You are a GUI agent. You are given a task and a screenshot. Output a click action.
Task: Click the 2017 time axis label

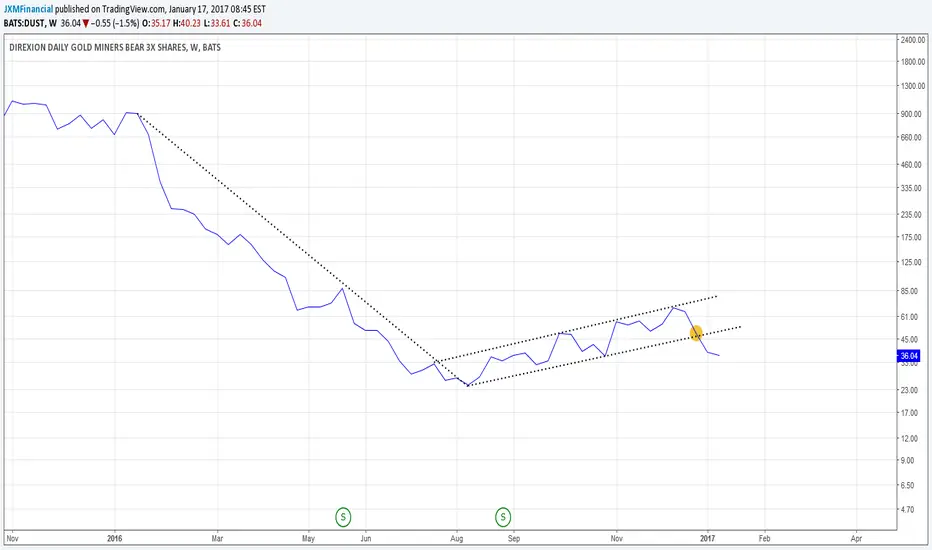pos(707,539)
